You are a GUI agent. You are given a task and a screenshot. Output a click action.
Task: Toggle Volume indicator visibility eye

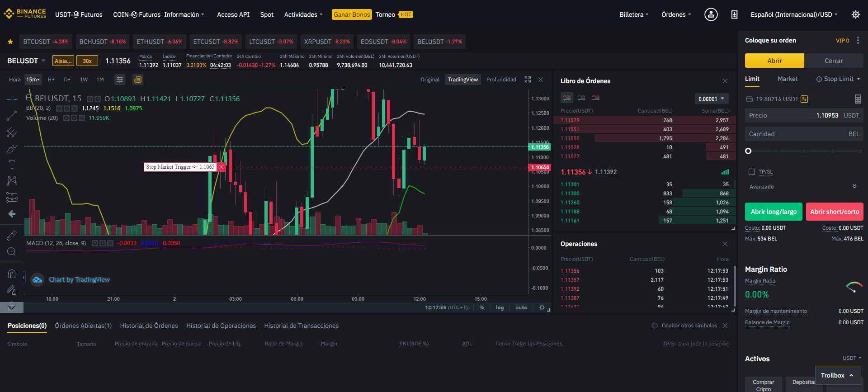66,118
